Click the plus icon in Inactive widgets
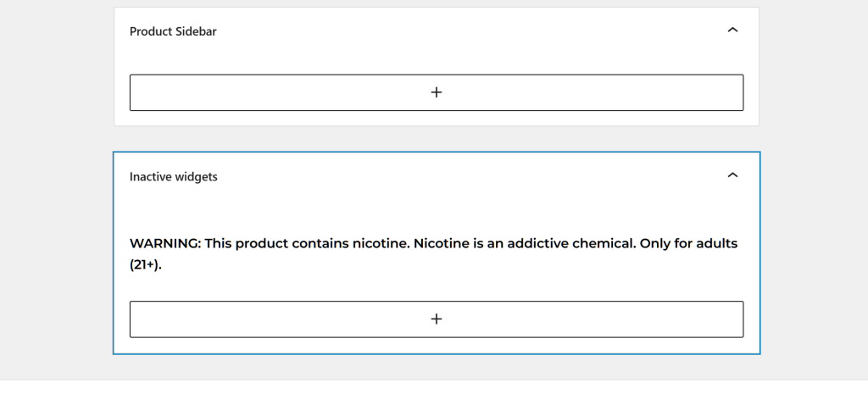Screen dimensions: 868x394 coord(437,319)
